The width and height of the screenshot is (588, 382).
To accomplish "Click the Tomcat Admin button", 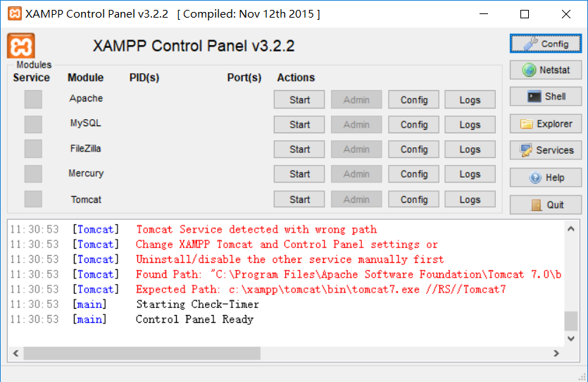I will 356,199.
